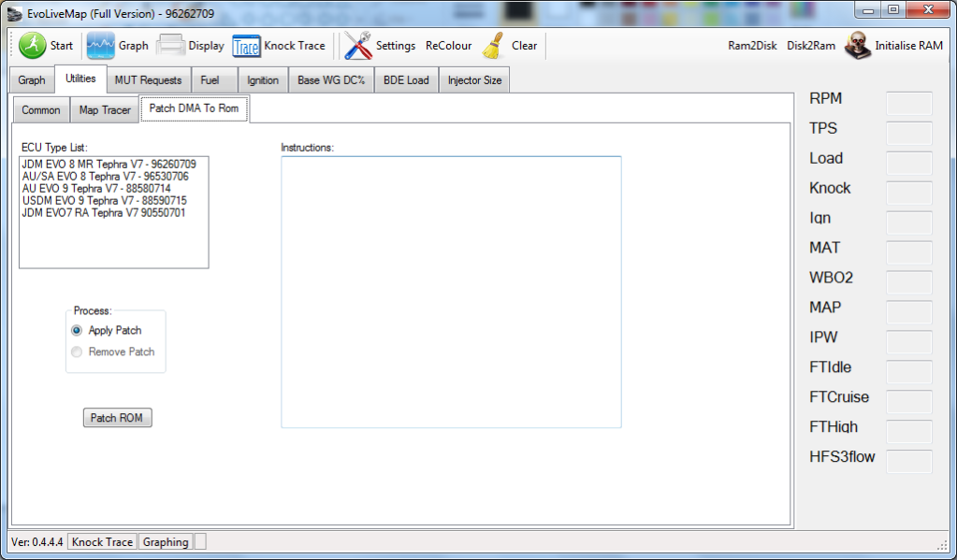
Task: Click the small empty status bar box
Action: pos(200,541)
